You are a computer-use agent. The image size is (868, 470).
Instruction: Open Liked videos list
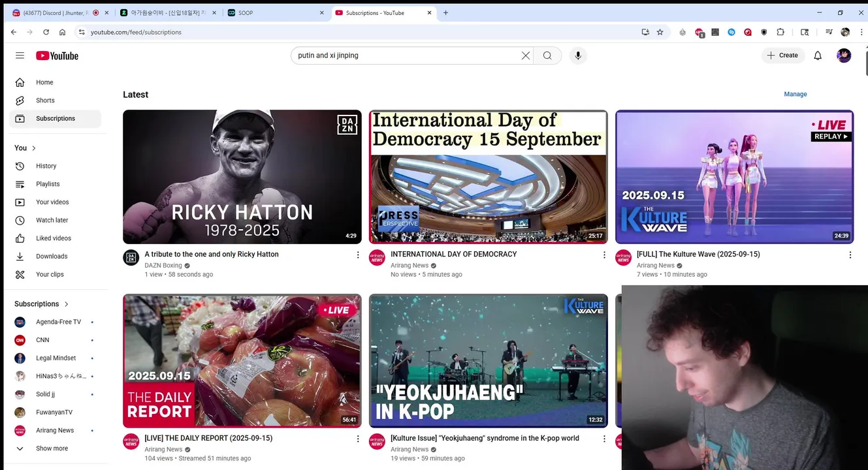56,238
